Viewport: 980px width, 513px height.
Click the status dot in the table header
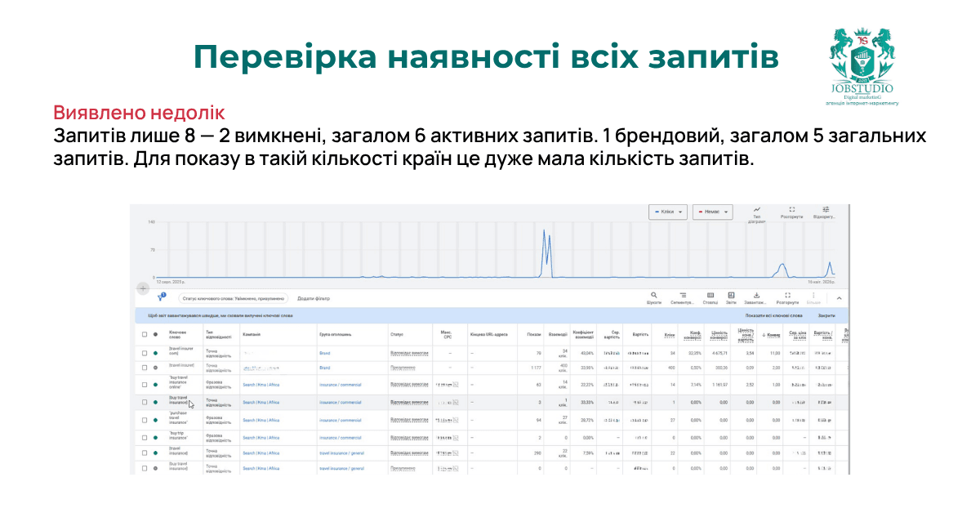(x=155, y=334)
